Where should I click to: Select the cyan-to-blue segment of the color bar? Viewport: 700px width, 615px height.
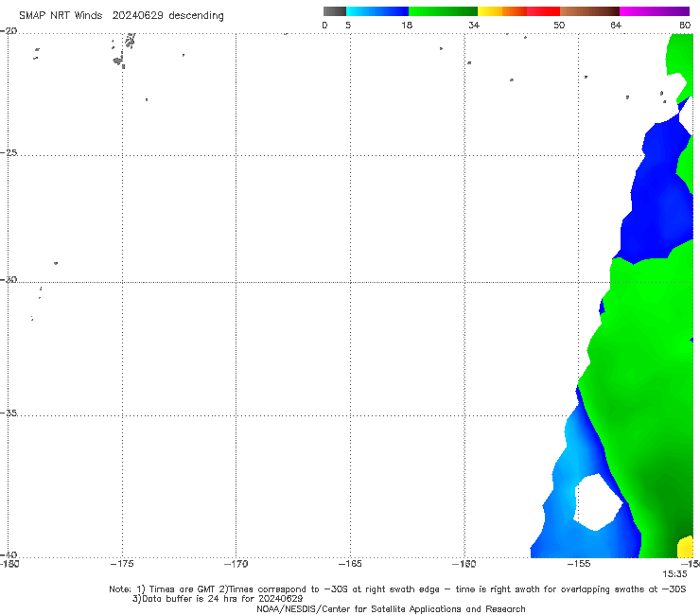click(377, 11)
